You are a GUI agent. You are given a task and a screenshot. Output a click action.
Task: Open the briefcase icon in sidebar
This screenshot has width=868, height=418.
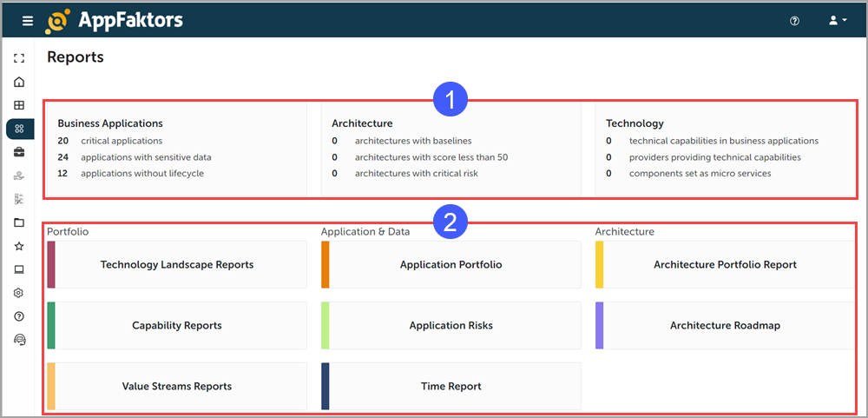pos(19,152)
